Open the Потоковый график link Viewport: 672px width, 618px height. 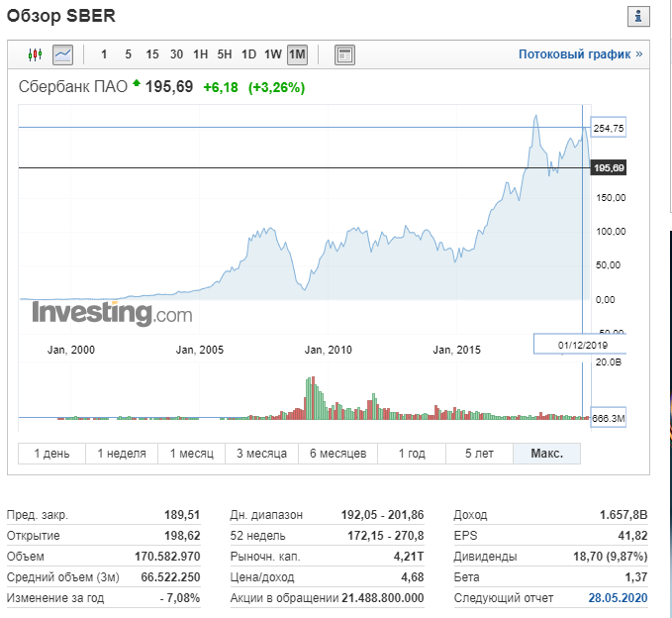(580, 54)
